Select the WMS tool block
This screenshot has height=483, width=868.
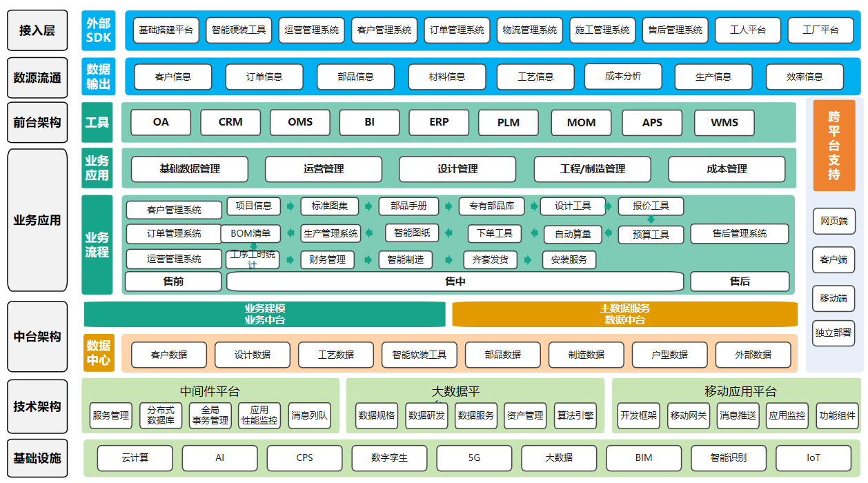point(723,122)
